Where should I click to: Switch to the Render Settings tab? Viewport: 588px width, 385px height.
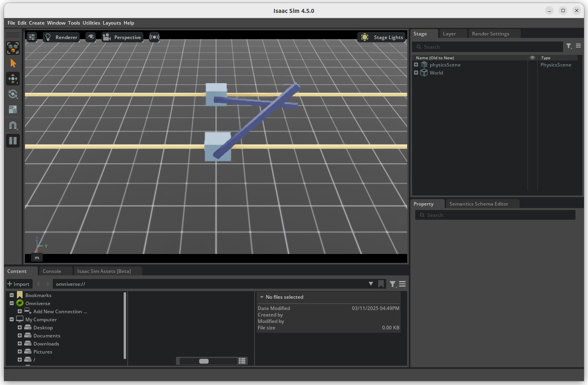(491, 34)
